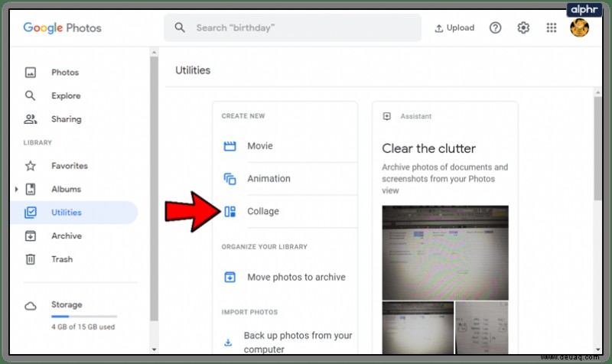Open Sharing section
This screenshot has height=364, width=612.
click(x=67, y=119)
